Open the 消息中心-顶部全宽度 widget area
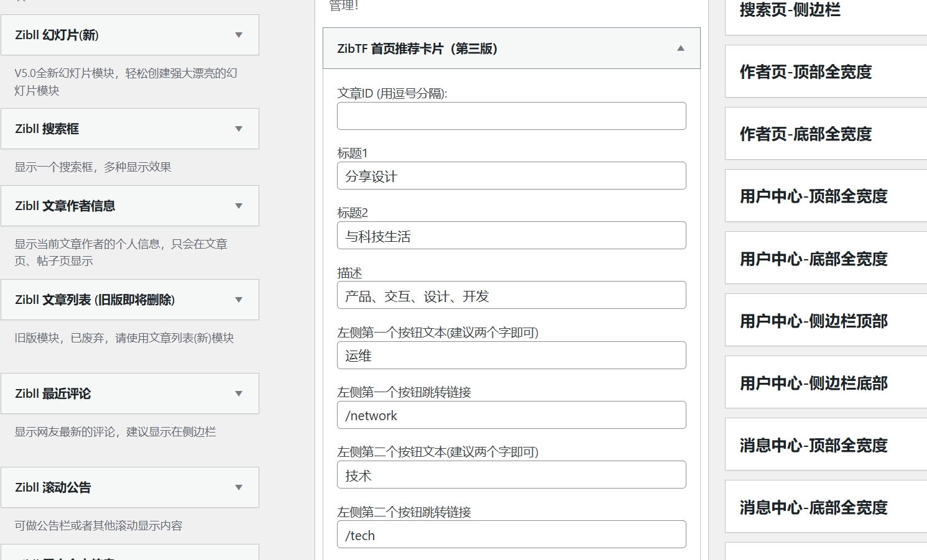The width and height of the screenshot is (927, 560). coord(825,445)
